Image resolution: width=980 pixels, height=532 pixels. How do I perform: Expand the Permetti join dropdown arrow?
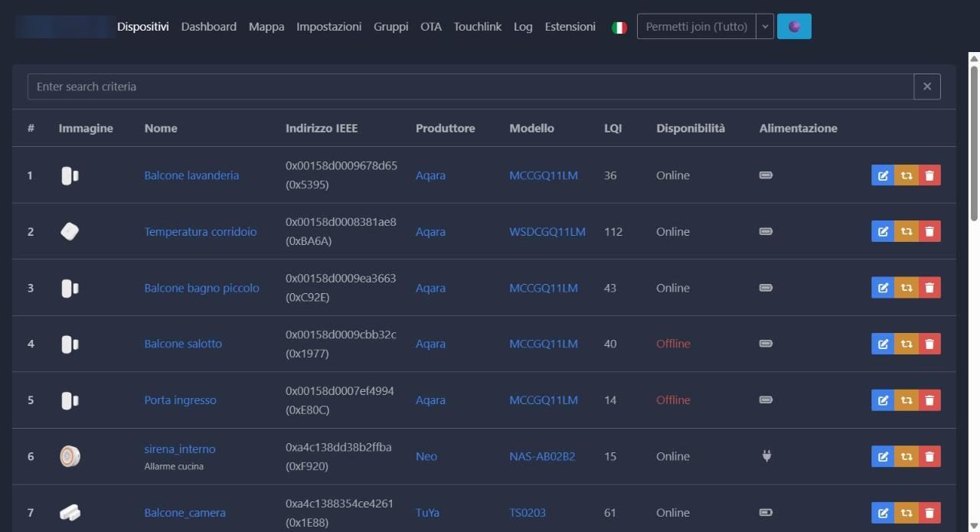pyautogui.click(x=765, y=26)
